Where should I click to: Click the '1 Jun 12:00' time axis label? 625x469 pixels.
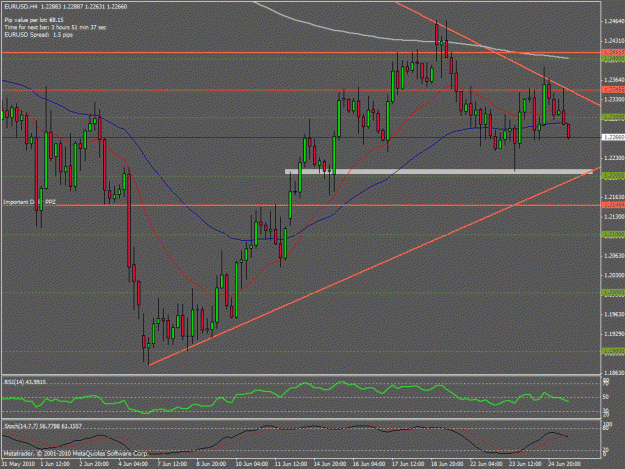[x=55, y=464]
